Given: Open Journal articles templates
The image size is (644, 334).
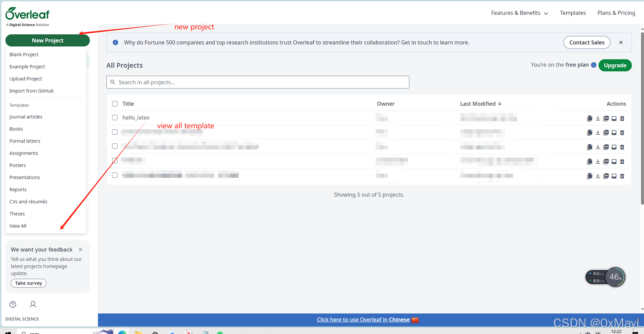Looking at the screenshot, I should click(x=26, y=117).
